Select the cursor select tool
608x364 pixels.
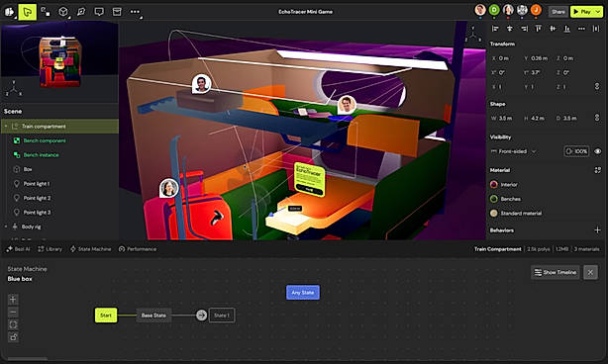pos(27,12)
